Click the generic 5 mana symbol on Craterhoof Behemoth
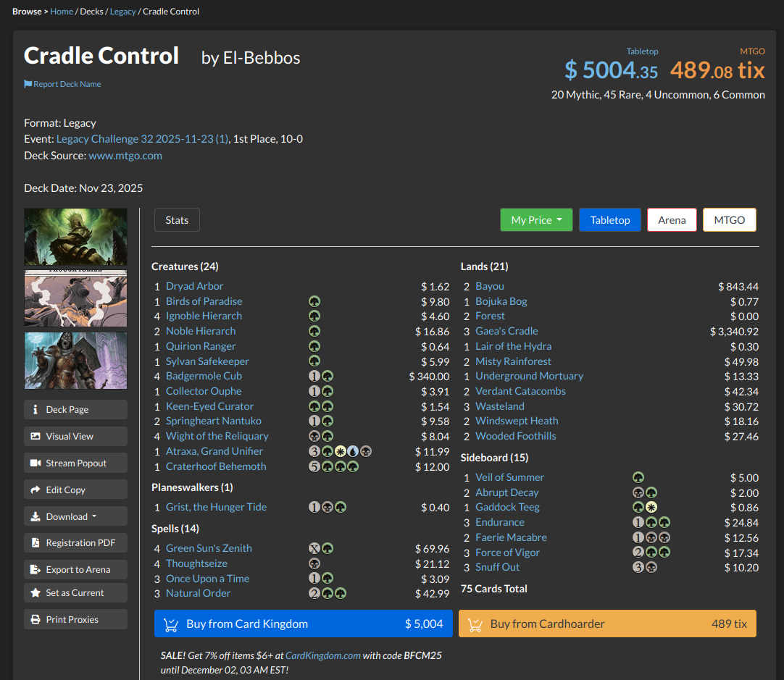The width and height of the screenshot is (784, 680). pyautogui.click(x=314, y=466)
